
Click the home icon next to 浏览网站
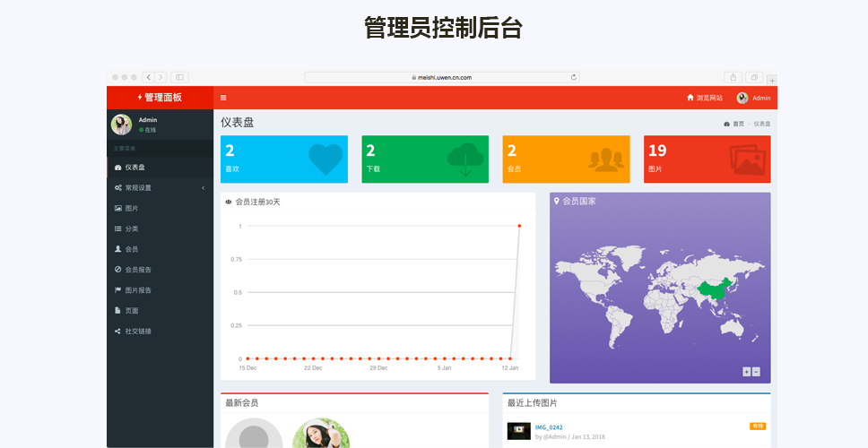coord(690,98)
